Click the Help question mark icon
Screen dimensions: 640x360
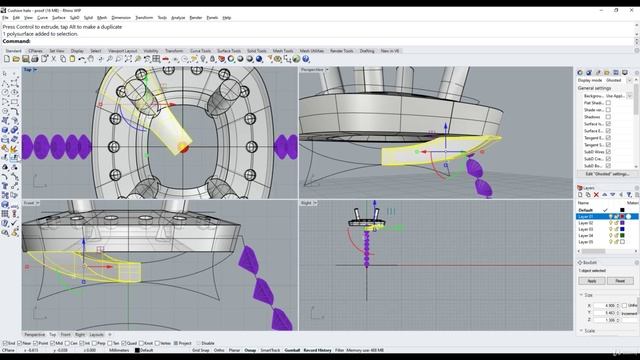tap(305, 59)
